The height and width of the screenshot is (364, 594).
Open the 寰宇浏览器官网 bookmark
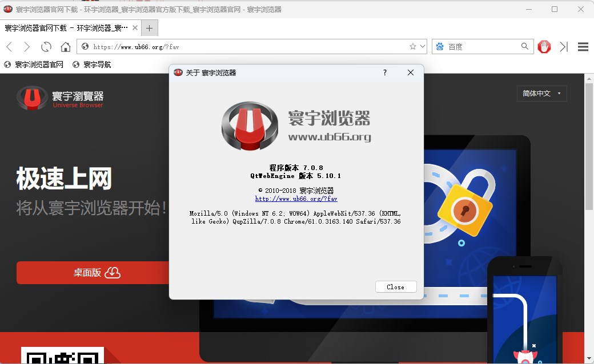34,64
